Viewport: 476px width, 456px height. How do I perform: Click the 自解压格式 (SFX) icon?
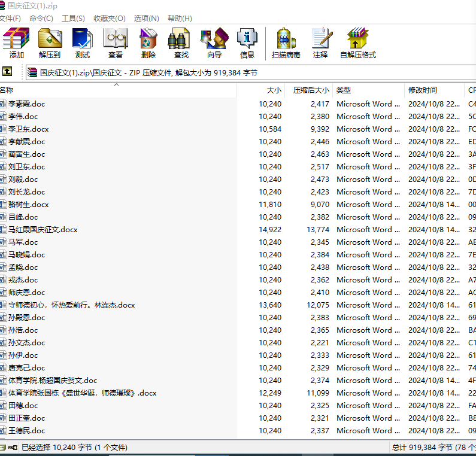[x=358, y=42]
